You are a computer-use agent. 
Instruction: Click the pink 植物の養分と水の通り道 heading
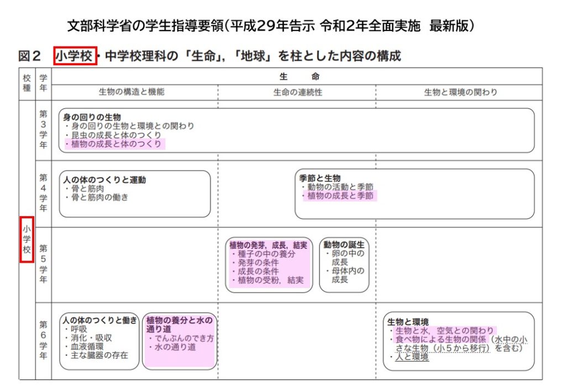point(179,325)
